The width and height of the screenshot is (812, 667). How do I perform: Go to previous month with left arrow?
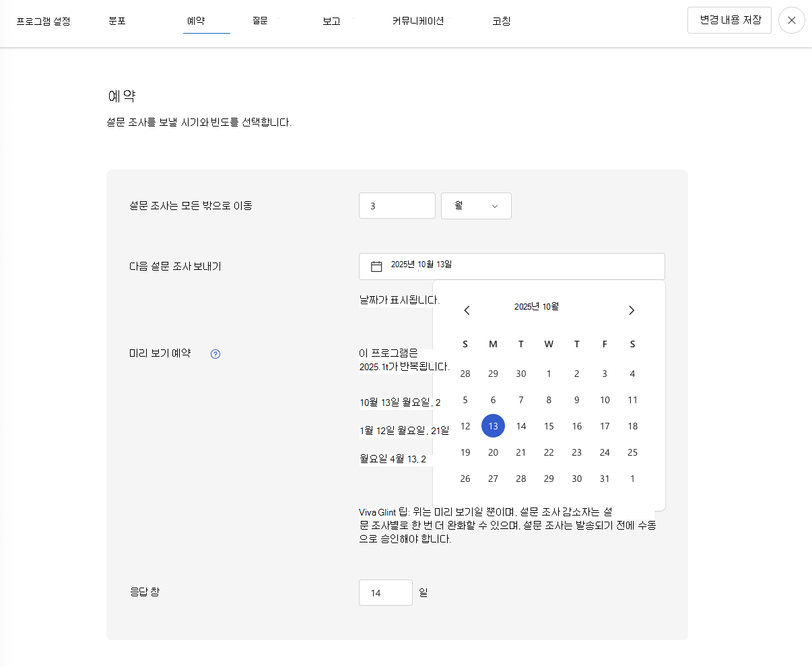tap(466, 310)
